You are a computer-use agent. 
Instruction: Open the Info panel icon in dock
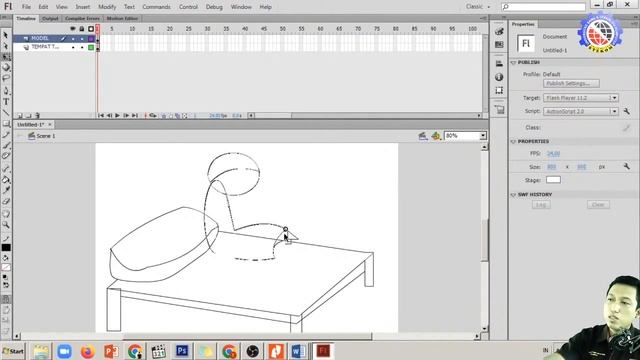[499, 77]
